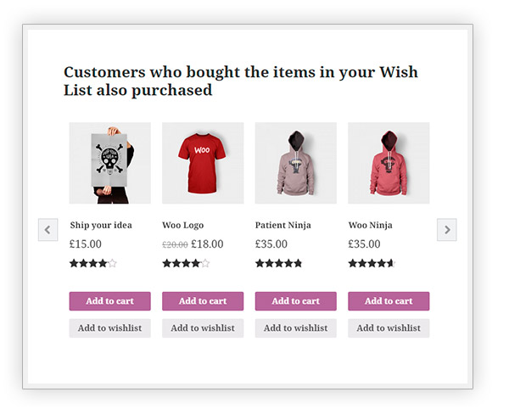Click the next carousel arrow
The height and width of the screenshot is (420, 509).
[x=446, y=229]
